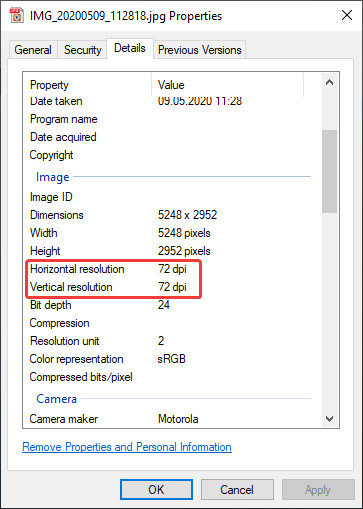This screenshot has width=363, height=509.
Task: Click the Motorola camera maker value
Action: pos(178,419)
